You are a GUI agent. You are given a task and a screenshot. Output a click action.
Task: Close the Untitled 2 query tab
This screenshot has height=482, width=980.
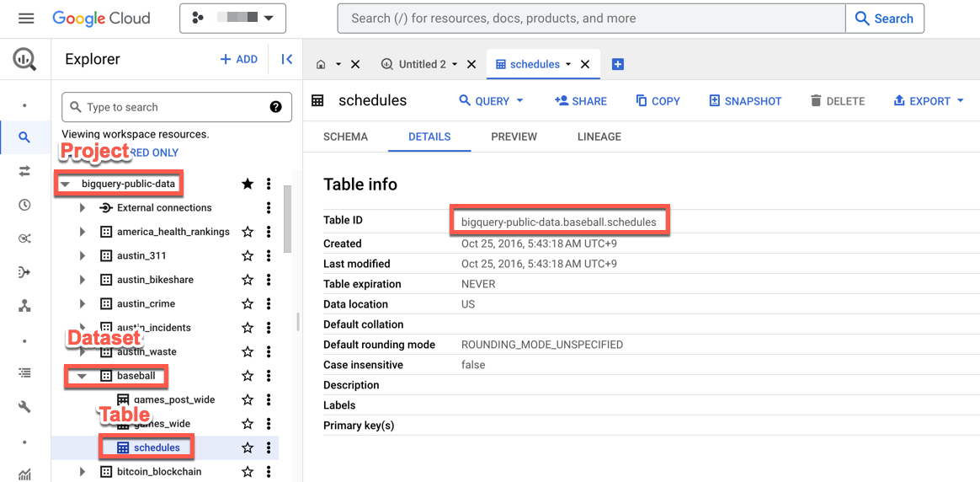471,64
